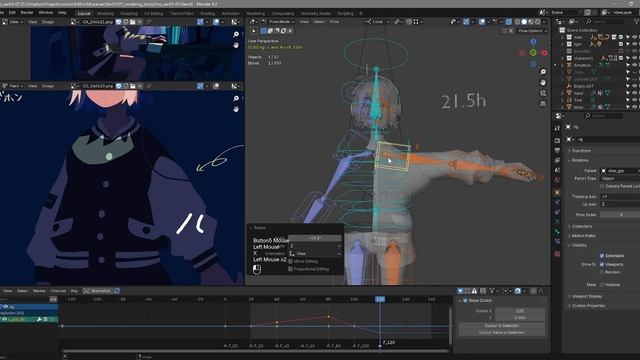The height and width of the screenshot is (360, 640).
Task: Toggle Proportional Editing checkbox in Rotate panel
Action: tap(290, 269)
